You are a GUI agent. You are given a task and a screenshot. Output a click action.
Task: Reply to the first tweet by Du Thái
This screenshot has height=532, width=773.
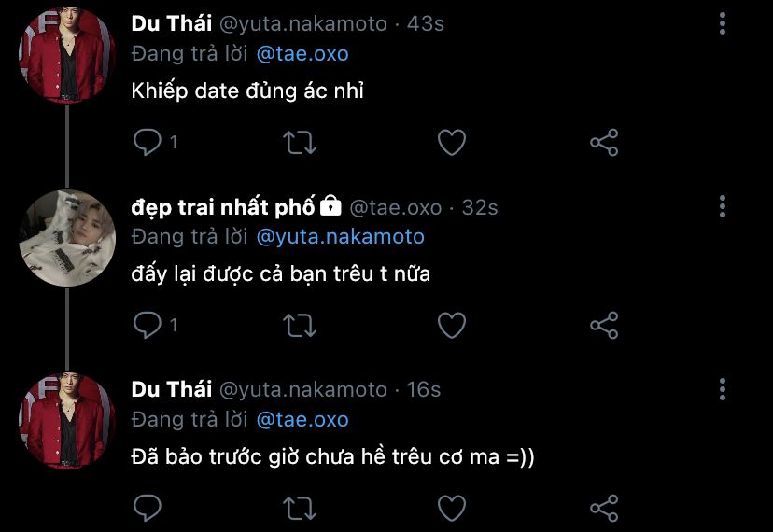[148, 142]
